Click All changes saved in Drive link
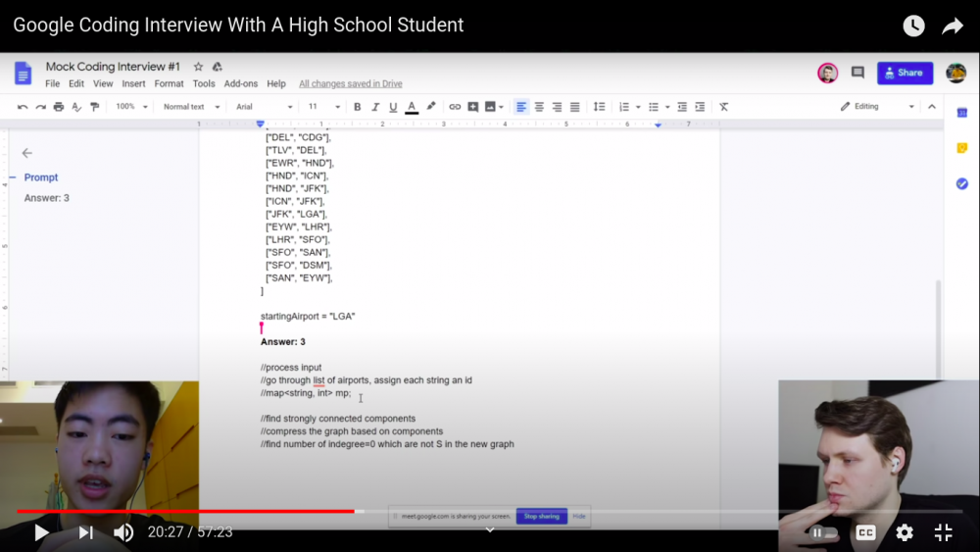 (x=351, y=83)
